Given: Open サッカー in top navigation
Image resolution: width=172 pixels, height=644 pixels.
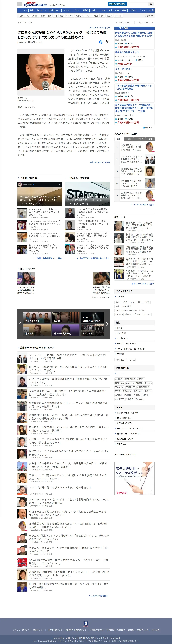Looking at the screenshot, I should 67,10.
